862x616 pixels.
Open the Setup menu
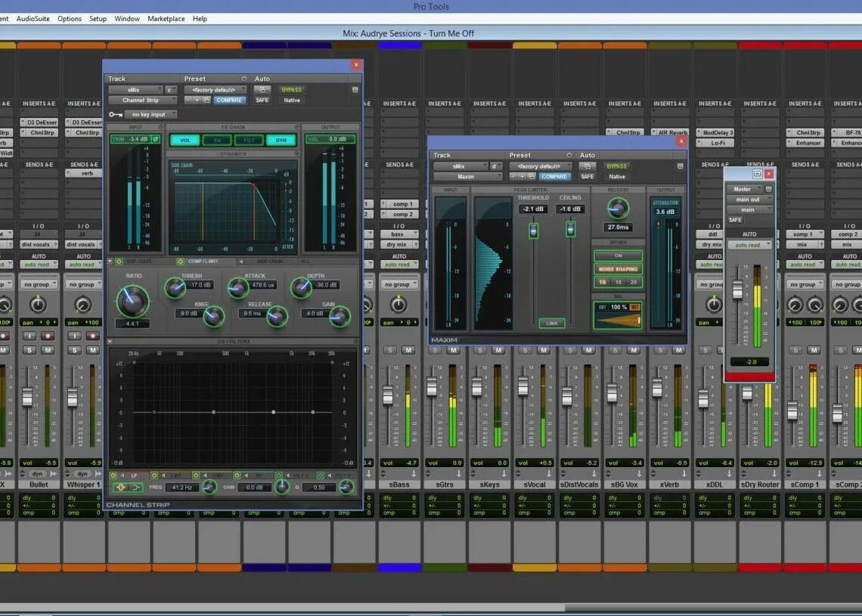(98, 19)
